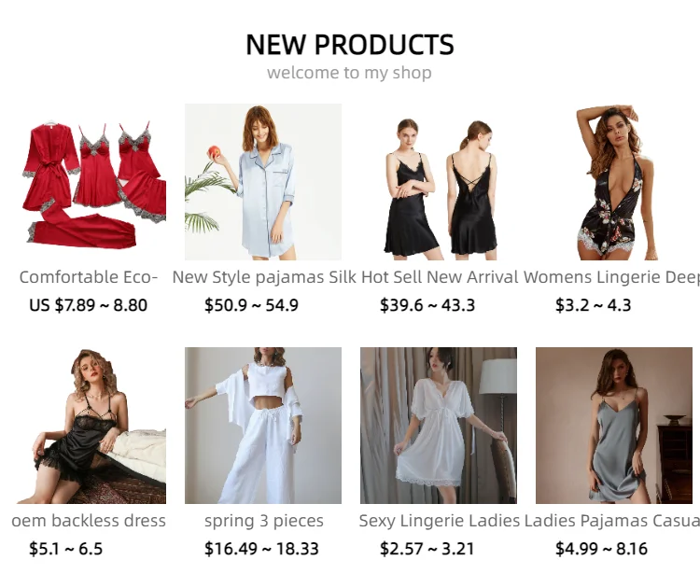
Task: Click 'Hot Sell New Arrival' product title
Action: pyautogui.click(x=440, y=277)
